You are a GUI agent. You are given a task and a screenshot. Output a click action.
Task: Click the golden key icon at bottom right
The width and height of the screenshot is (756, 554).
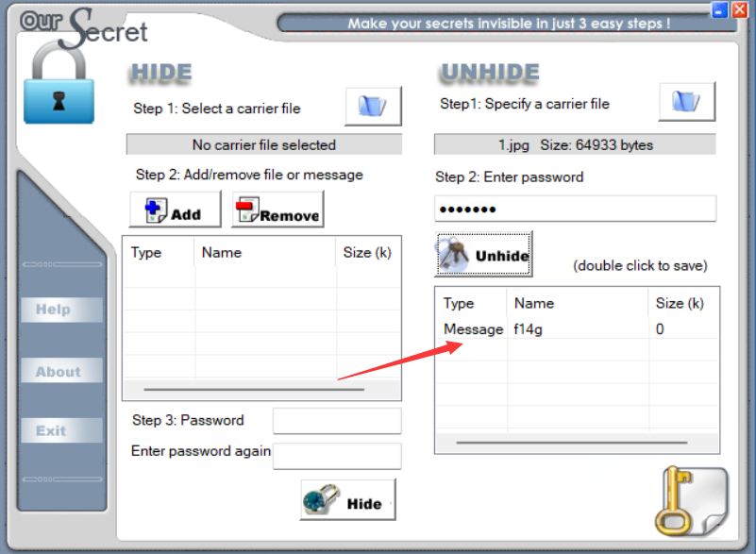click(x=691, y=501)
